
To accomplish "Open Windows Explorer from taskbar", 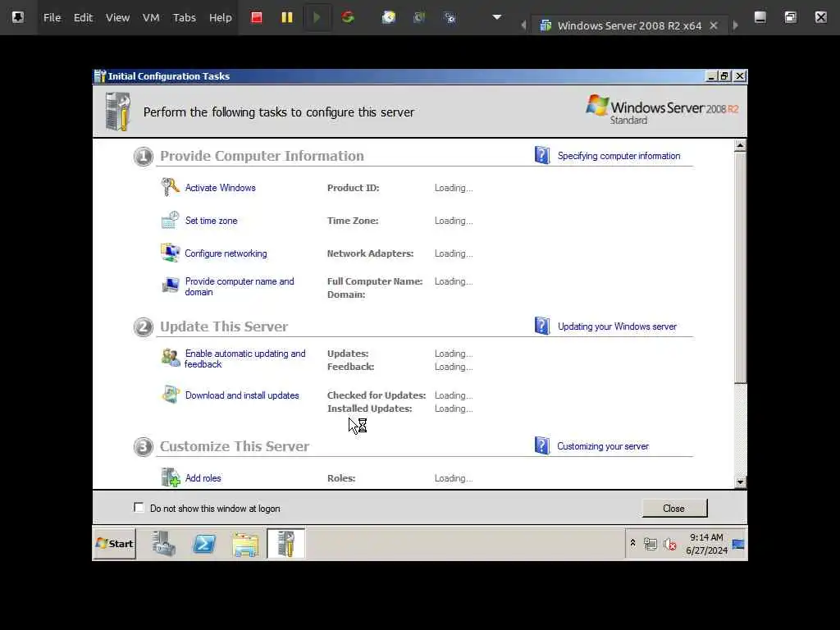I will (245, 544).
